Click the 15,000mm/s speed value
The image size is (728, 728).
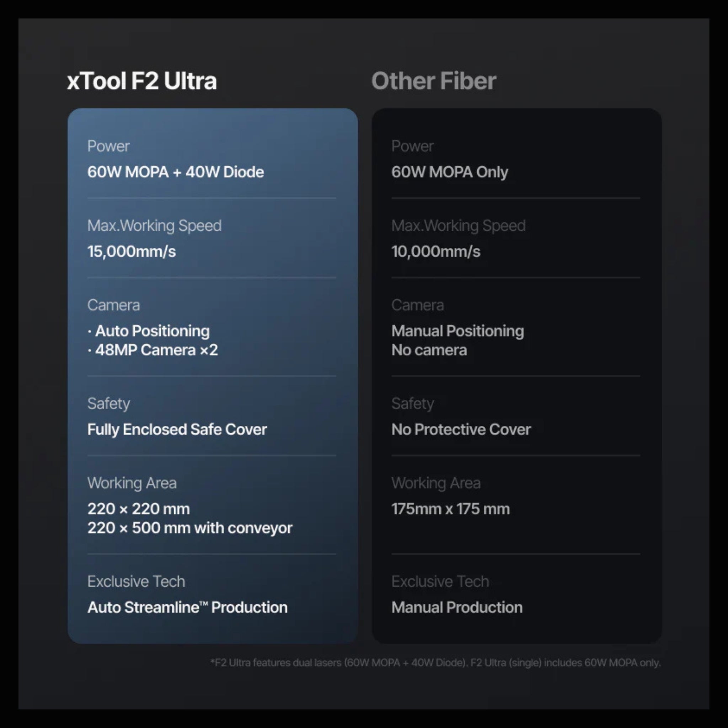pyautogui.click(x=132, y=252)
